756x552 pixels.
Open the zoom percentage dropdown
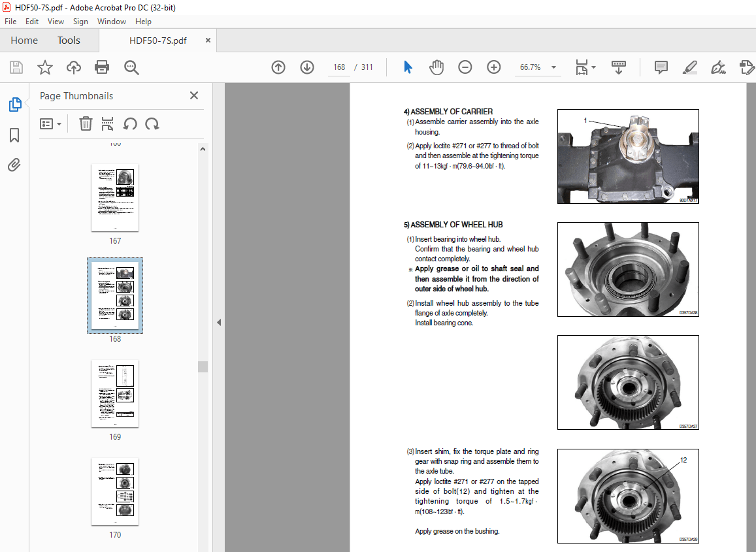tap(553, 67)
